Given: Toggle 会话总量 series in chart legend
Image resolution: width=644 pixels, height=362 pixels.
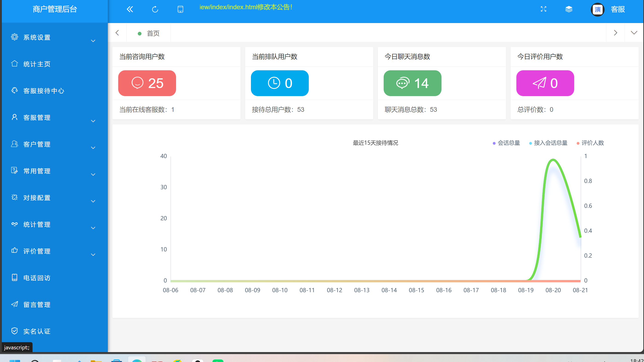Looking at the screenshot, I should 506,143.
